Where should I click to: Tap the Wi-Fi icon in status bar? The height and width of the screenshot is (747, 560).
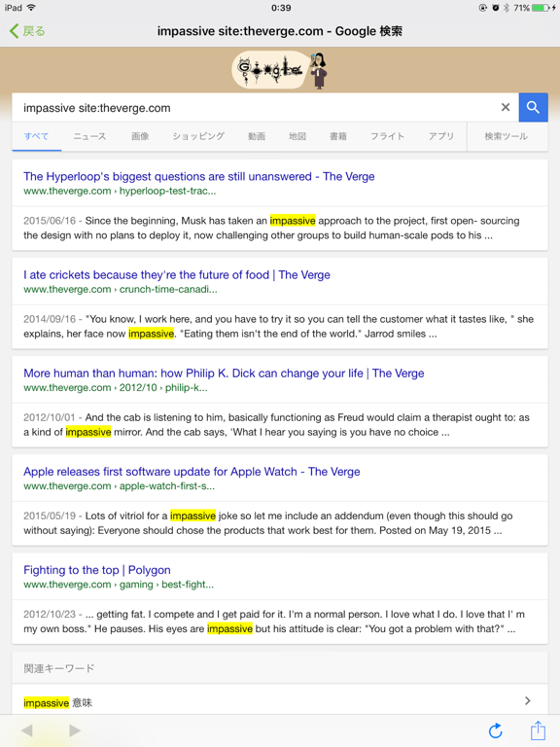pos(31,8)
